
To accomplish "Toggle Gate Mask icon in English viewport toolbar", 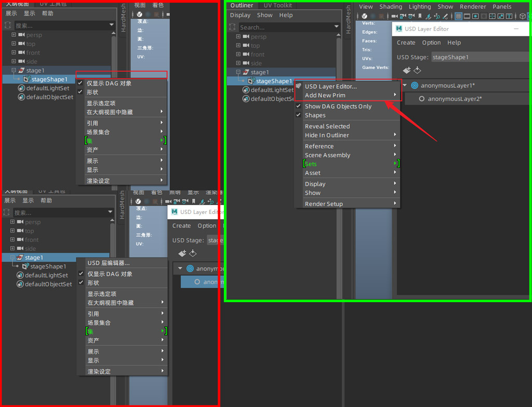I will [484, 16].
